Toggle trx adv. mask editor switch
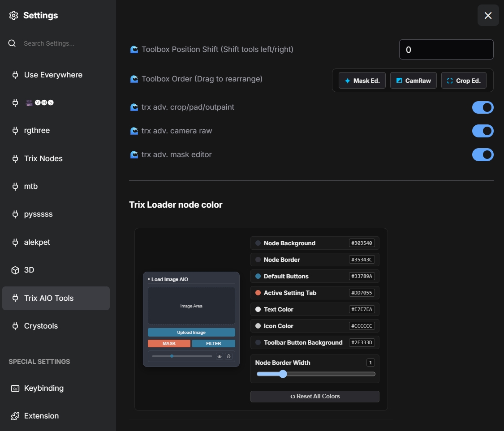504x431 pixels. point(483,154)
